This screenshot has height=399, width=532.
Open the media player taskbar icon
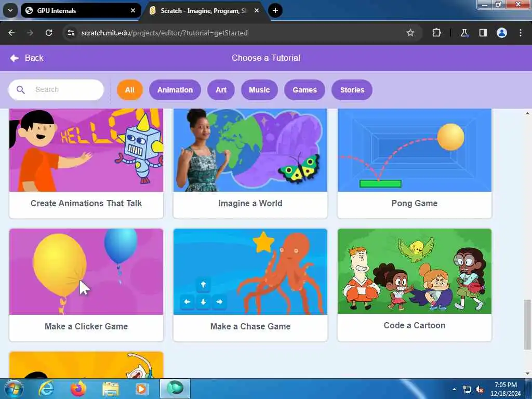141,389
